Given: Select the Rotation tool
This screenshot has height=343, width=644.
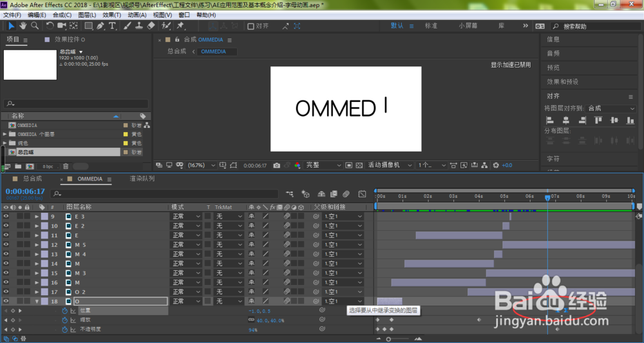Looking at the screenshot, I should [50, 26].
